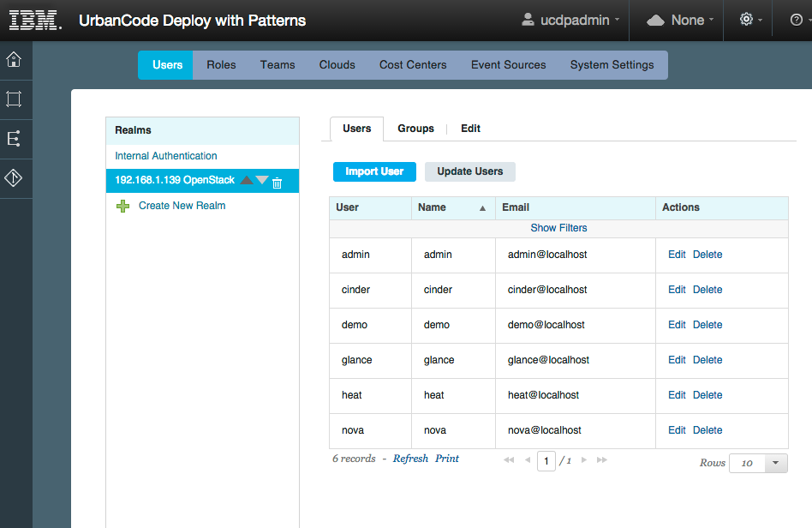Click the Create New Realm link
This screenshot has width=812, height=528.
182,206
